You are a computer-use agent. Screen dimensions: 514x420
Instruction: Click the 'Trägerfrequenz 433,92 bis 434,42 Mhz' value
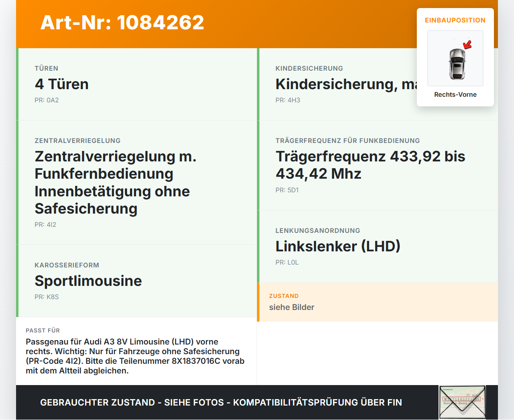370,165
